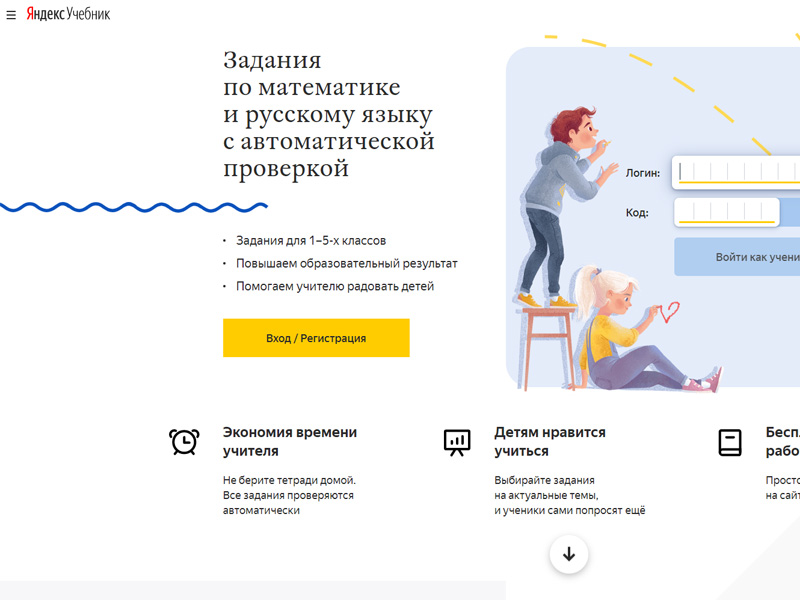Screen dimensions: 800x600
Task: Click the presentation chart icon
Action: tap(457, 442)
